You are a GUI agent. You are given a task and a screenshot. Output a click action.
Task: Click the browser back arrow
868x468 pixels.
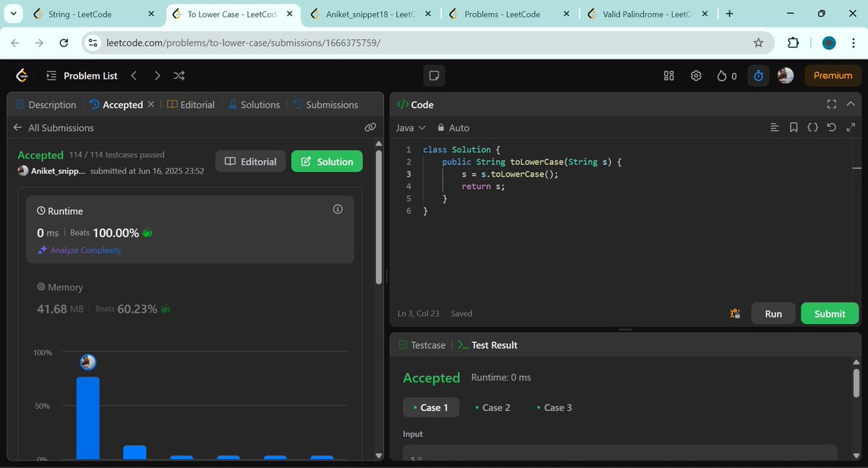click(x=15, y=43)
